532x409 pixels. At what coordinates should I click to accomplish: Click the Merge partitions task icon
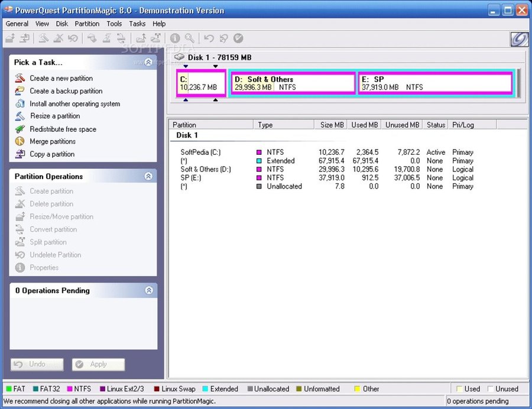coord(20,142)
